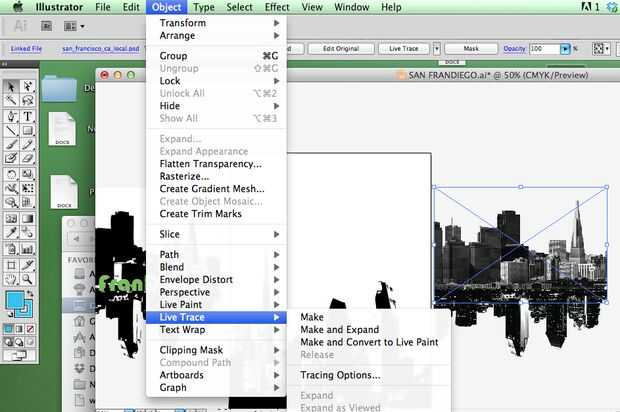Select the Scale tool
Screen dimensions: 620x412
(x=27, y=174)
